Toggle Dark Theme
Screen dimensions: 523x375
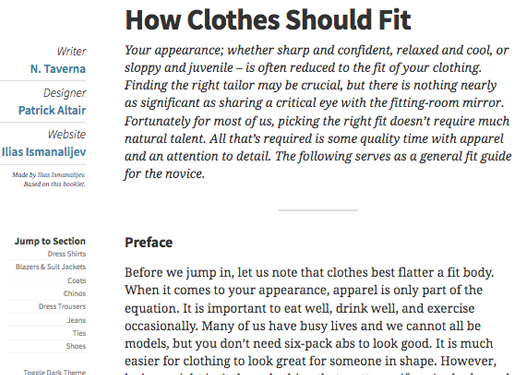[54, 372]
